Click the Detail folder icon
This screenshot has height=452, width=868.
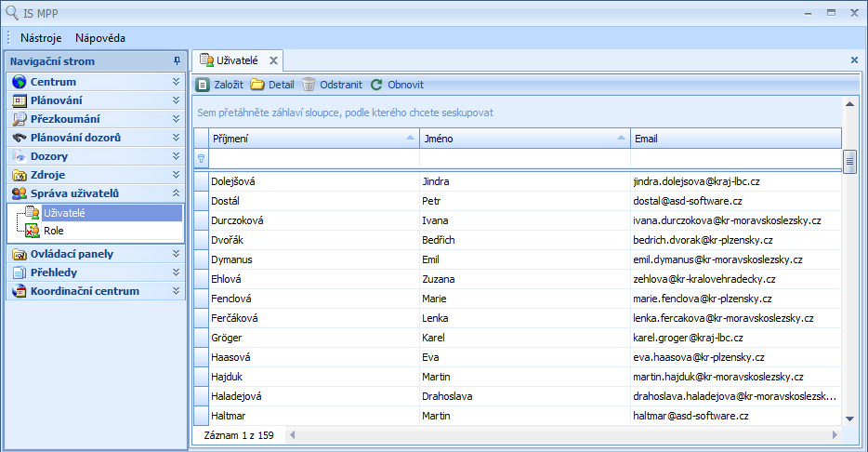[256, 85]
